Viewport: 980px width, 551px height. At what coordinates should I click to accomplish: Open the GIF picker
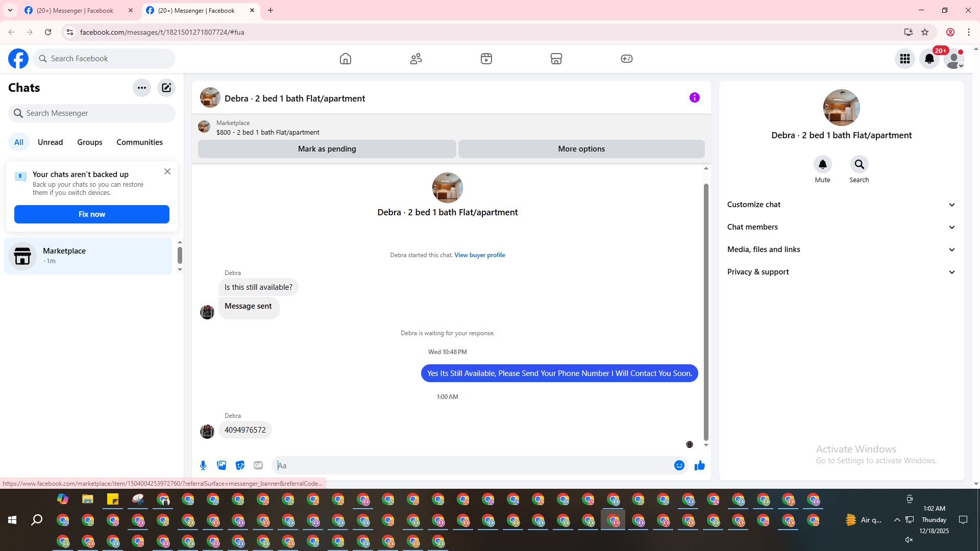click(258, 465)
